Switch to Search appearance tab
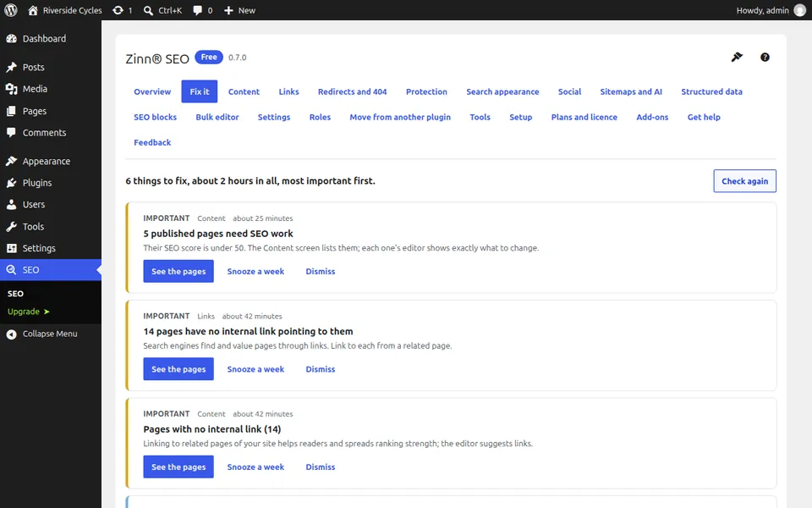 click(502, 91)
